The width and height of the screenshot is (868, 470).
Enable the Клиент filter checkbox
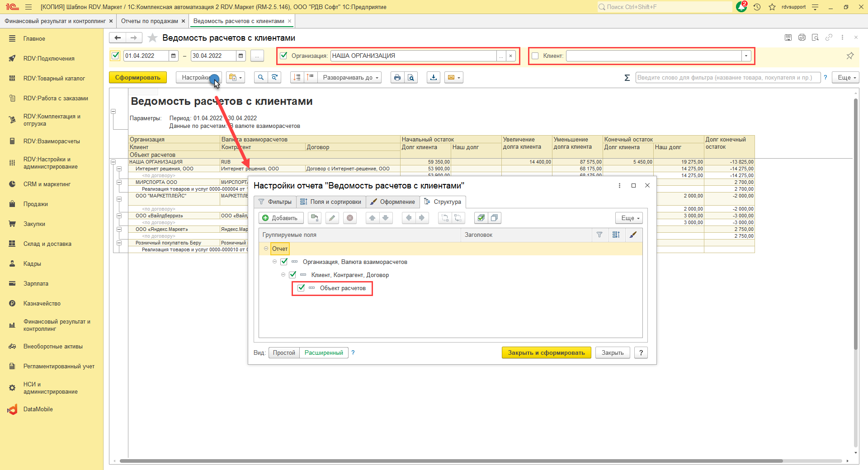point(535,56)
